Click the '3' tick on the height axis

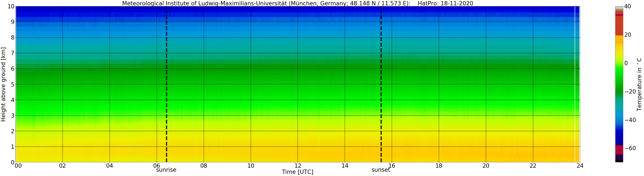[12, 116]
